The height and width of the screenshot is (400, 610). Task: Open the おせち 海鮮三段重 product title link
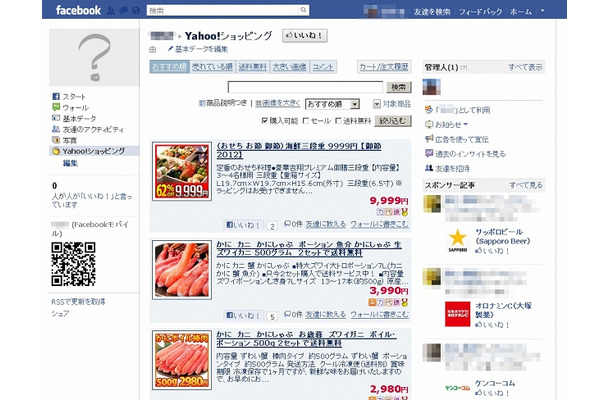click(299, 150)
